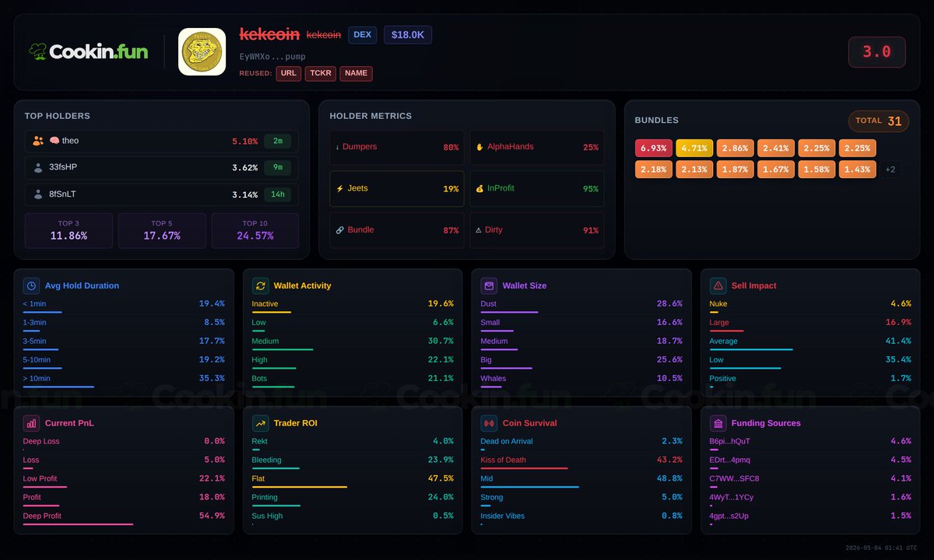The width and height of the screenshot is (934, 560).
Task: Click the Nuke row label
Action: [x=718, y=303]
